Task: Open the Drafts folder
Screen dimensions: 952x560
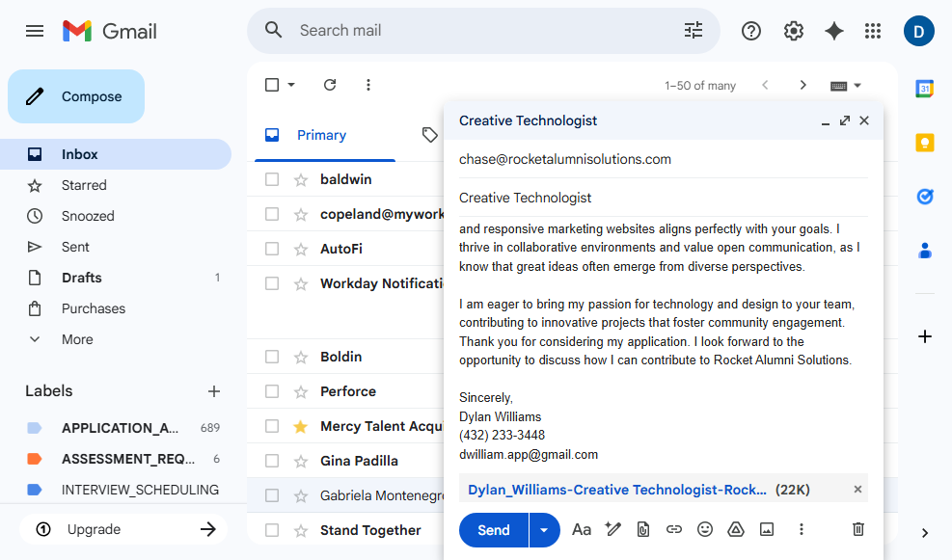Action: coord(82,278)
